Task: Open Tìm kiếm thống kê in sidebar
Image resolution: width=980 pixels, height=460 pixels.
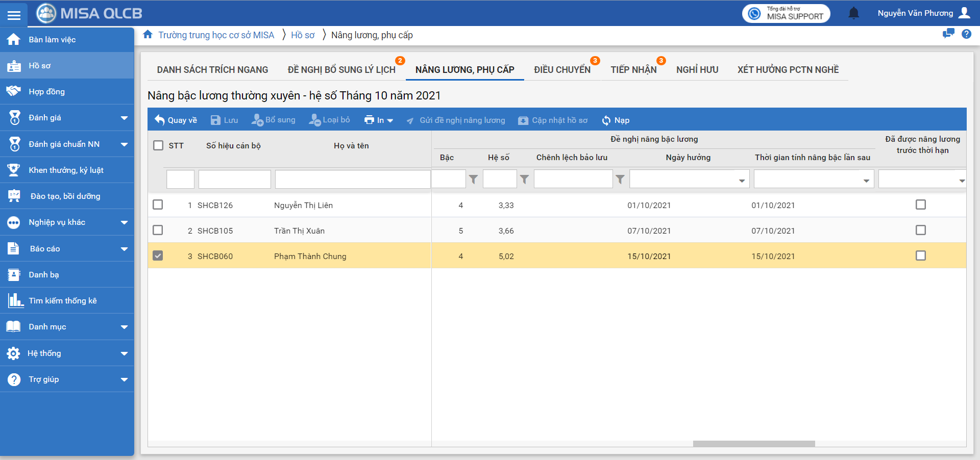Action: (x=62, y=301)
